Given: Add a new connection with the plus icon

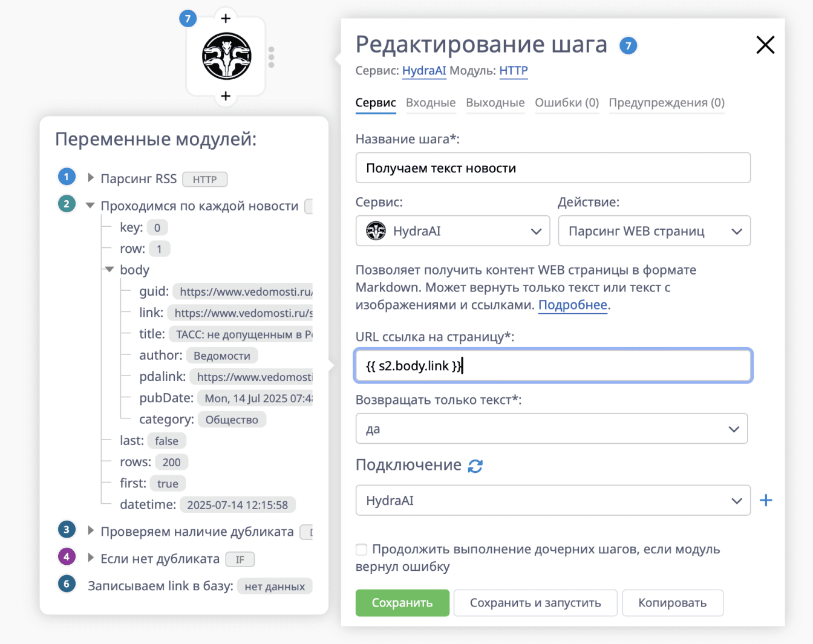Looking at the screenshot, I should coord(766,500).
